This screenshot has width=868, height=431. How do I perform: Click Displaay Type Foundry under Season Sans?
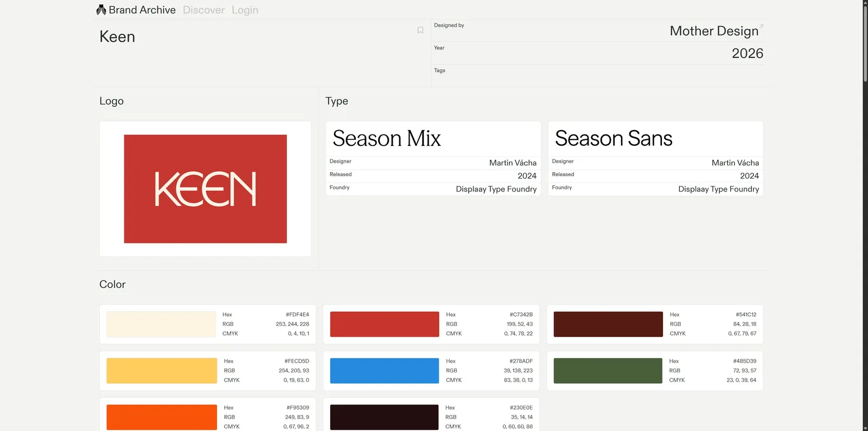click(718, 189)
